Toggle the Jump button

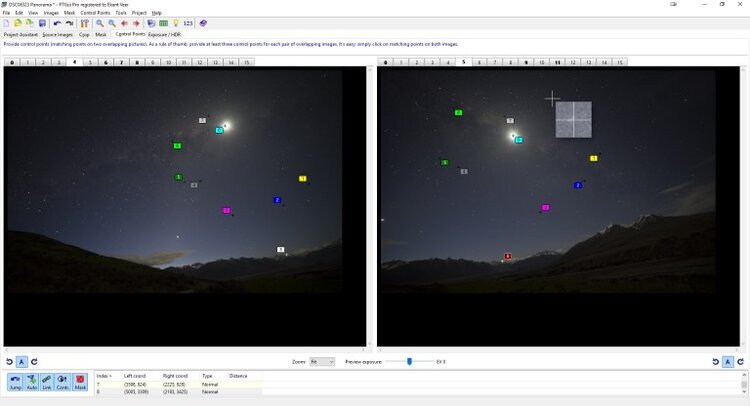15,382
